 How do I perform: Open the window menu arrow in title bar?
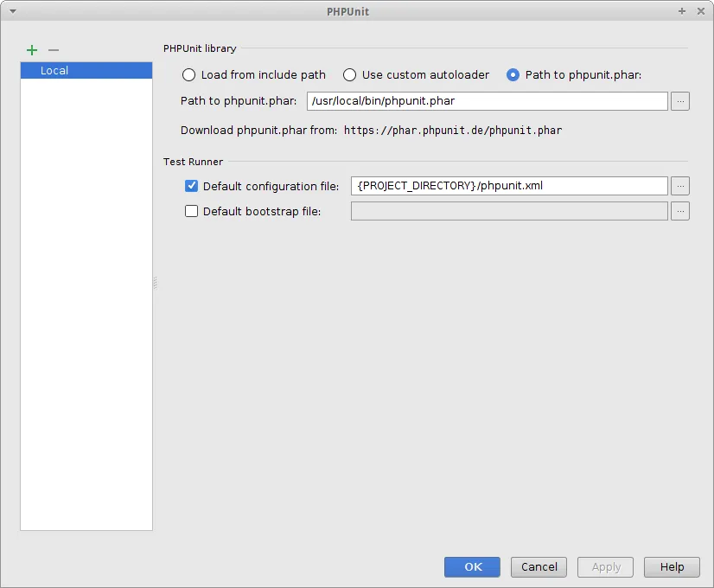click(13, 11)
